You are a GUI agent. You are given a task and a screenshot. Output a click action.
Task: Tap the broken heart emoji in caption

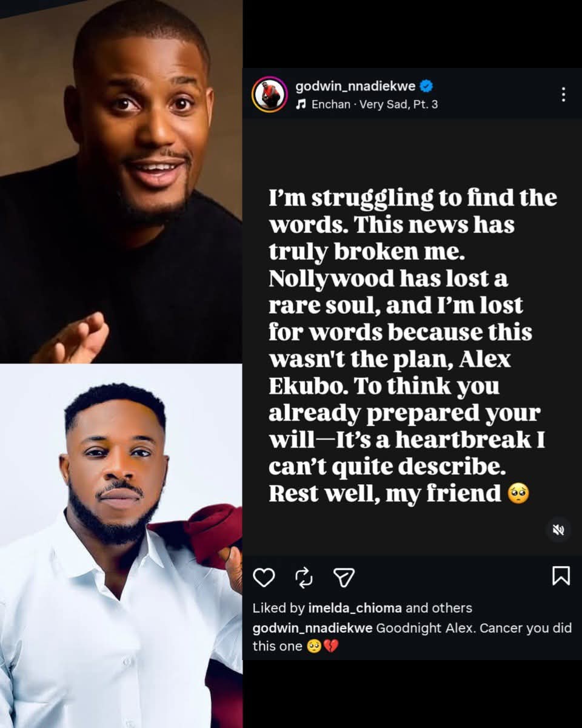coord(331,647)
